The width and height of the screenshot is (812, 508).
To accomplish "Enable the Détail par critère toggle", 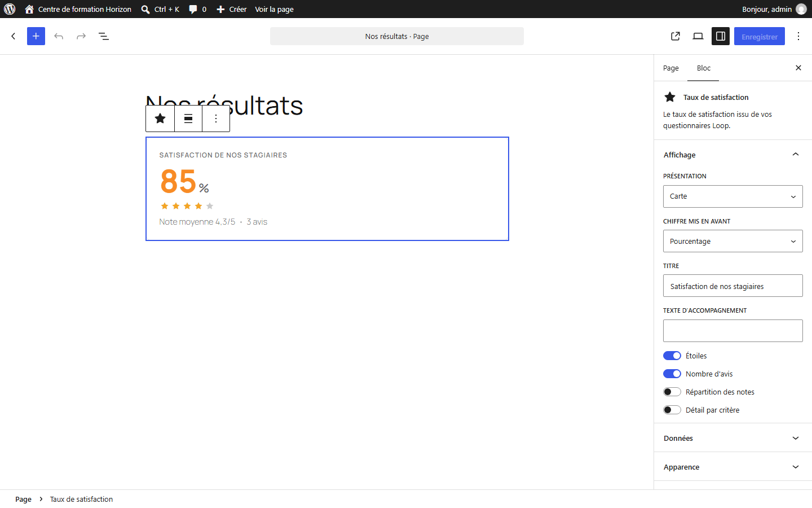I will pos(672,410).
